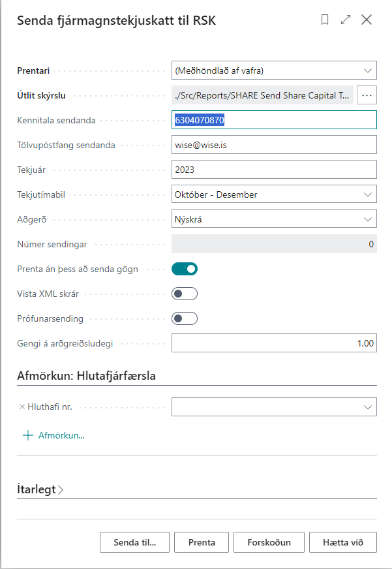Click the Forskoðun button
The height and width of the screenshot is (569, 392).
pos(269,542)
